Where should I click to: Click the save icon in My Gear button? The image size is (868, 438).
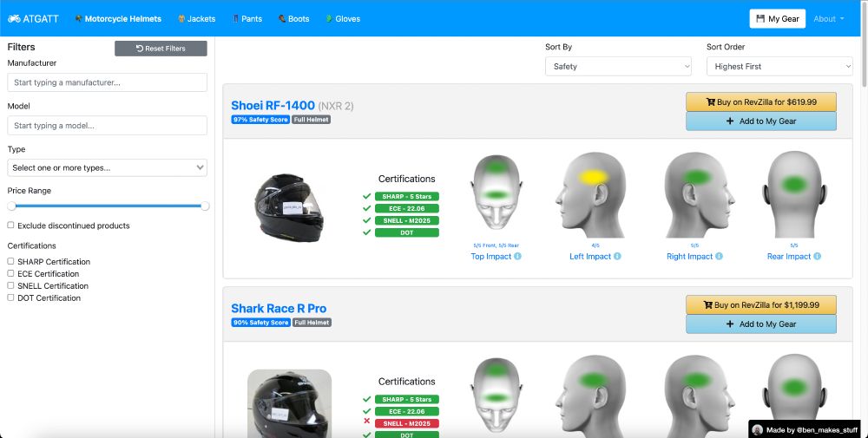[x=760, y=19]
